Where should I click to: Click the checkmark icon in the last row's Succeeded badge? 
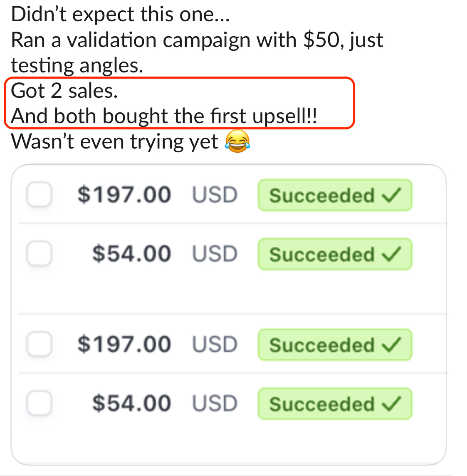tap(392, 404)
